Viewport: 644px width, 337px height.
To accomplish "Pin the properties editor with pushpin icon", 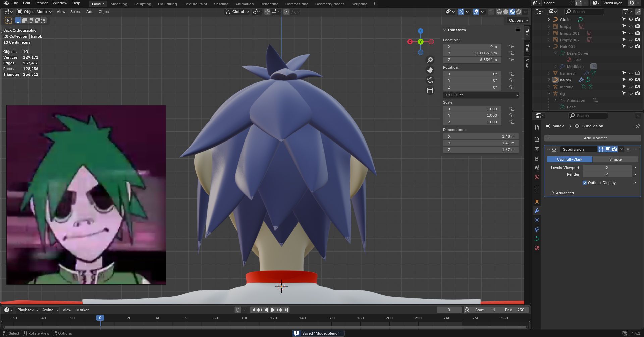I will tap(638, 126).
